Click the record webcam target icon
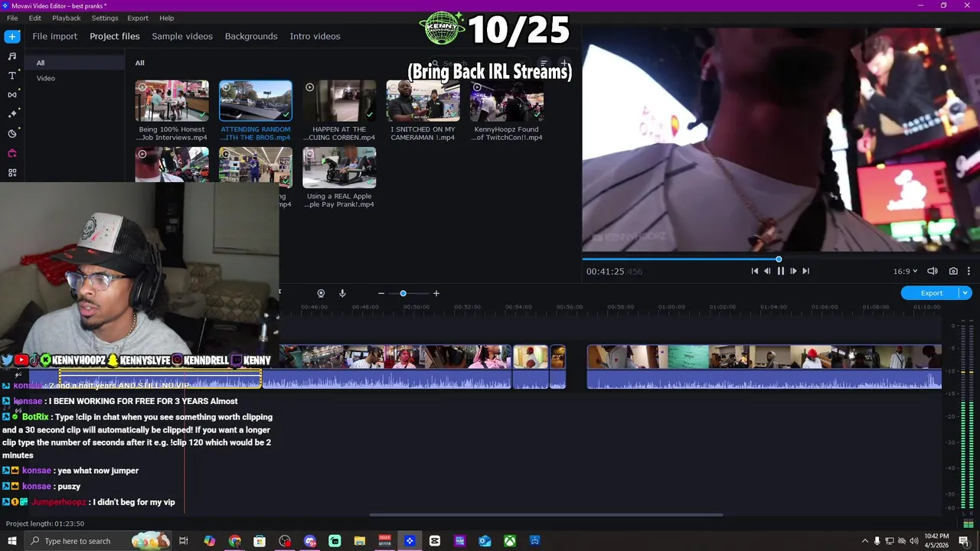 click(x=321, y=293)
